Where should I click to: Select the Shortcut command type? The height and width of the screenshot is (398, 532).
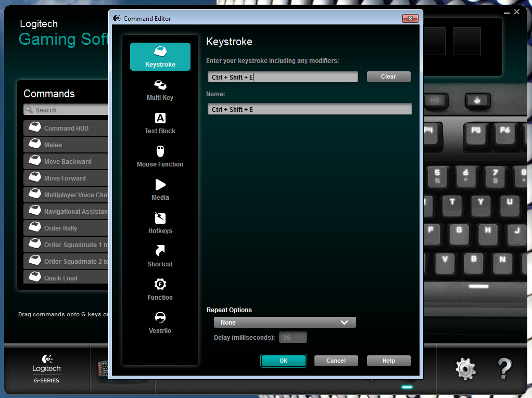160,256
